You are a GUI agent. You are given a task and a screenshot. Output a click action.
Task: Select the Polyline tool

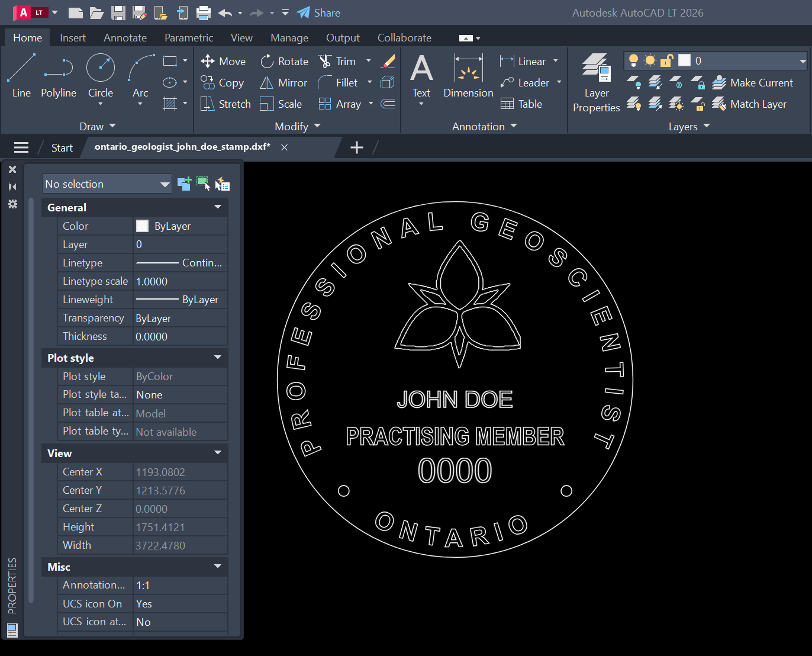point(59,75)
